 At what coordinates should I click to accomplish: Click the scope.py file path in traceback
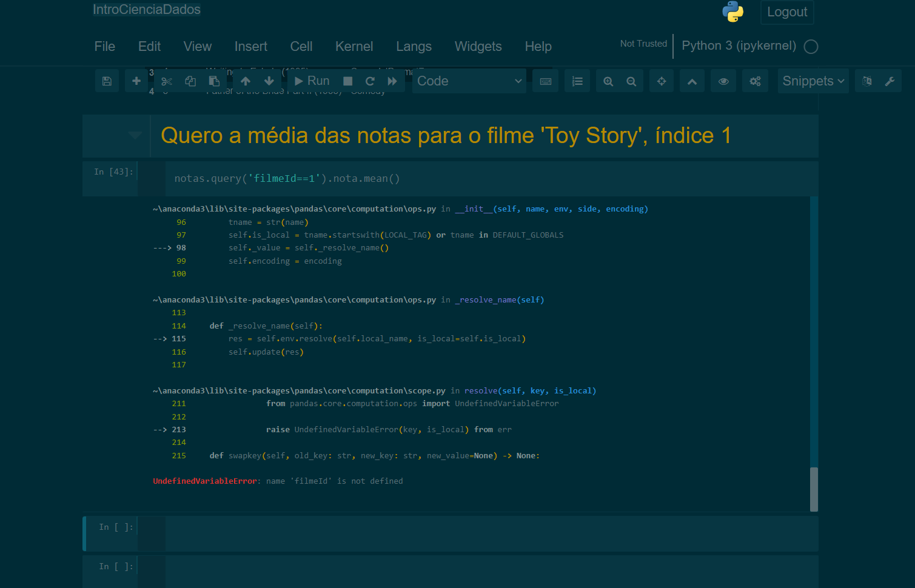pyautogui.click(x=299, y=391)
